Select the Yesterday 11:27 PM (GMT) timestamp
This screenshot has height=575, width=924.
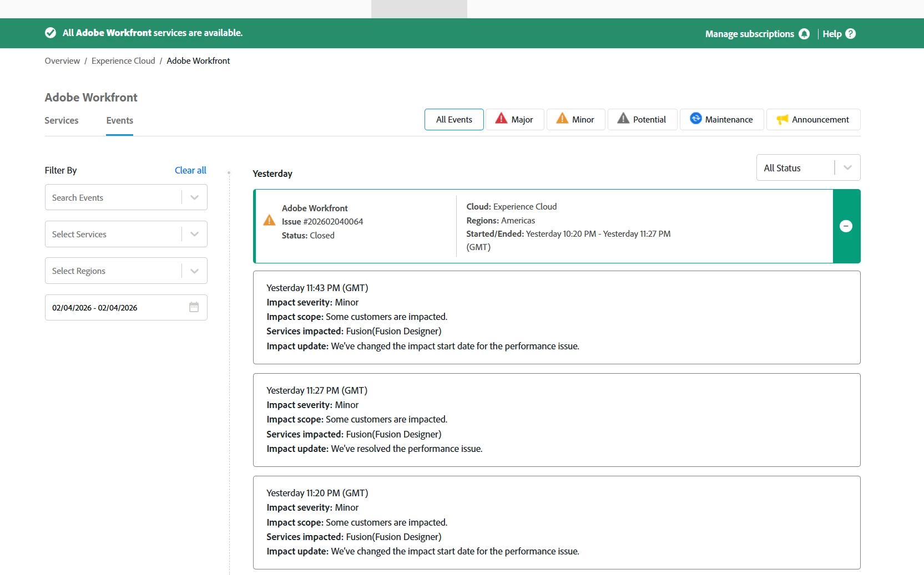(x=317, y=390)
